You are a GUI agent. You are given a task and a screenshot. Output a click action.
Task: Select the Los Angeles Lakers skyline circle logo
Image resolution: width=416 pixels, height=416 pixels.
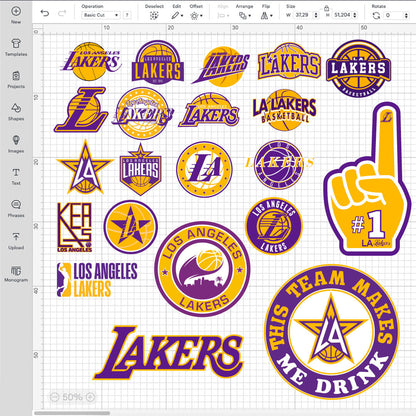202,269
